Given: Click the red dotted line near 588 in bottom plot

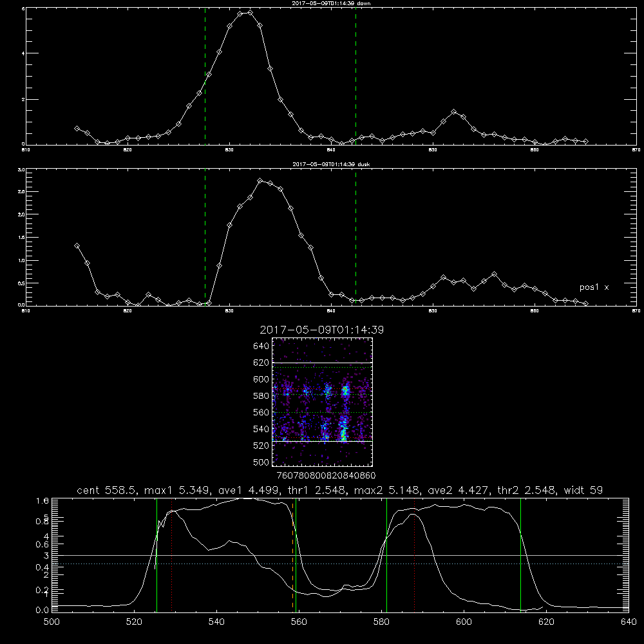Looking at the screenshot, I should click(x=414, y=554).
